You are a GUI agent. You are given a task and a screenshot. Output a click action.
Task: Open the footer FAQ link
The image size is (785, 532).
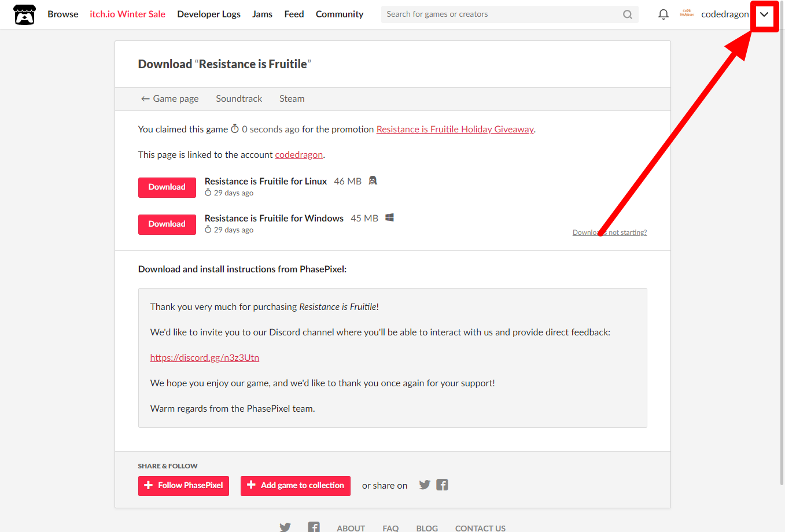pyautogui.click(x=390, y=528)
